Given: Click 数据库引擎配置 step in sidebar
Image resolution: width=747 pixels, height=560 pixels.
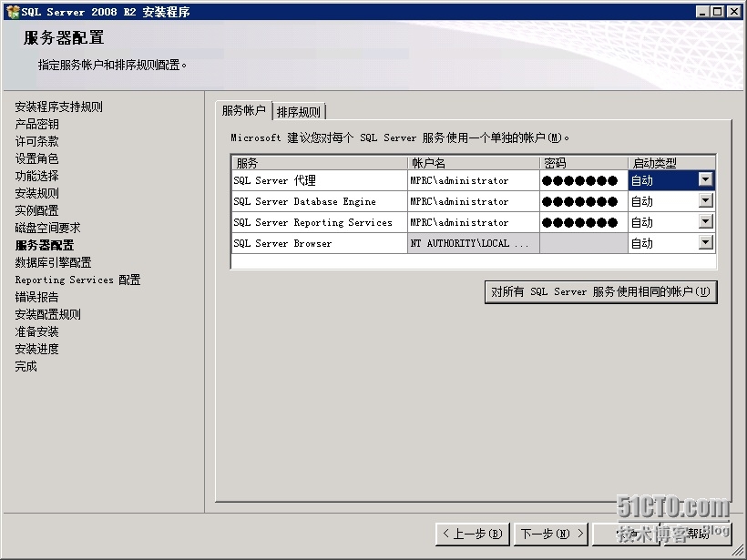Looking at the screenshot, I should click(x=53, y=262).
